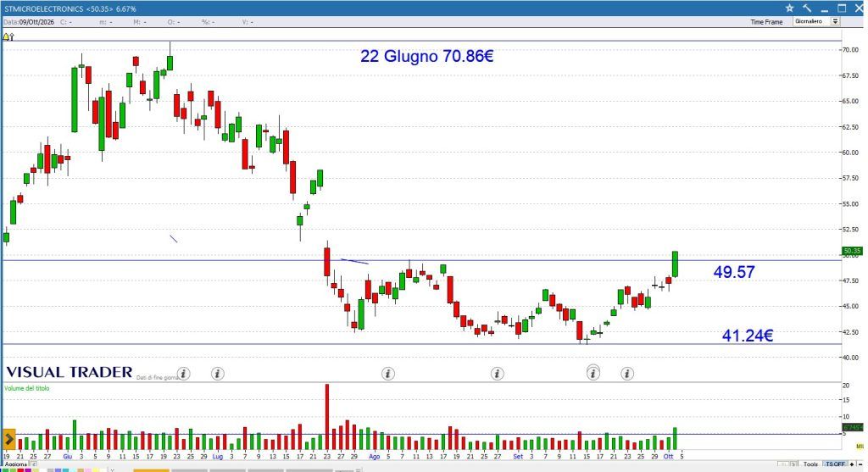Toggle the TS OFF switch
This screenshot has height=472, width=868.
835,464
